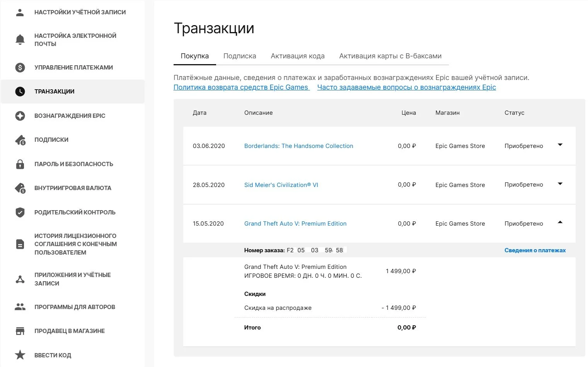Image resolution: width=588 pixels, height=367 pixels.
Task: Click the 1 499,00 ₽ item price
Action: 401,271
